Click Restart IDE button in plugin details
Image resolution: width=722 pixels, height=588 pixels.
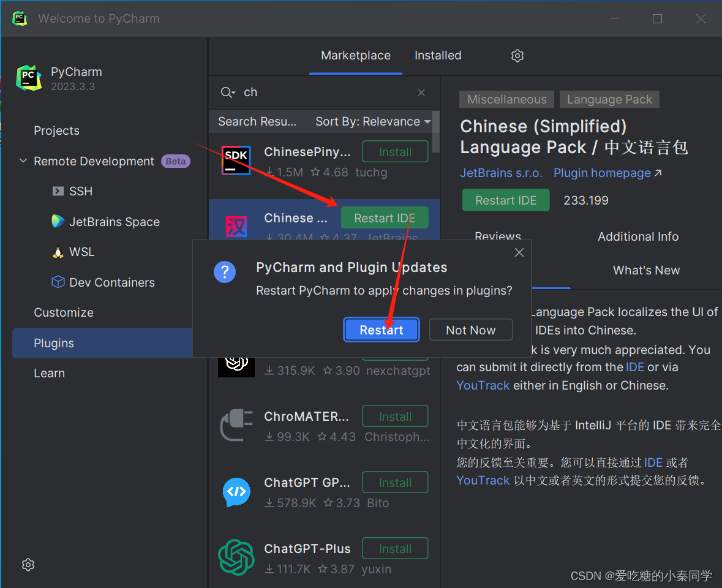pos(506,200)
